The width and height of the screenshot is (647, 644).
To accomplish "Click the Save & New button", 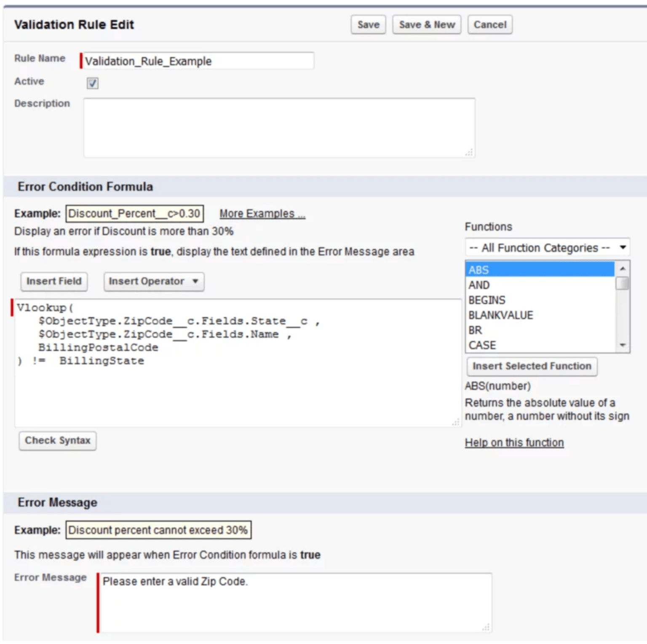I will pyautogui.click(x=426, y=24).
